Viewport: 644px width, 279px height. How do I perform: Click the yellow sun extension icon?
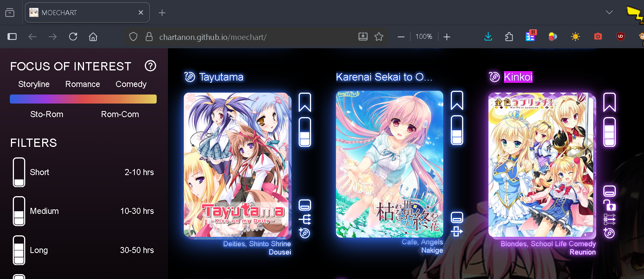[575, 37]
